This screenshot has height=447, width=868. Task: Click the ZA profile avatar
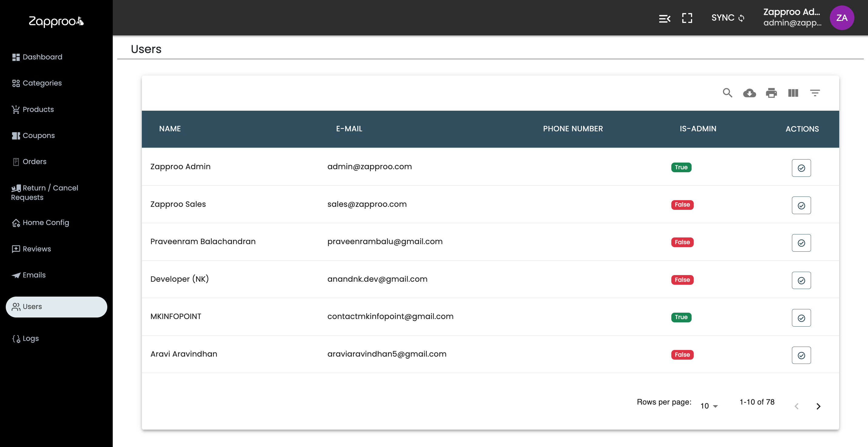tap(841, 18)
